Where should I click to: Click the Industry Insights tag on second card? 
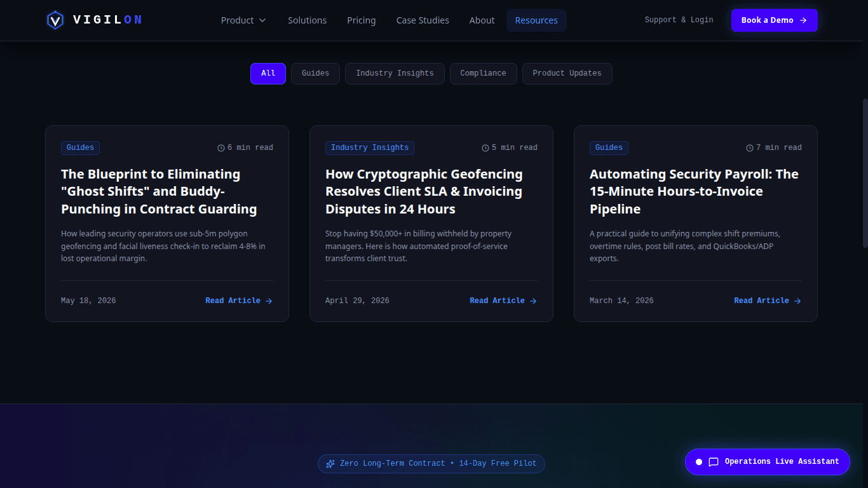pos(370,148)
